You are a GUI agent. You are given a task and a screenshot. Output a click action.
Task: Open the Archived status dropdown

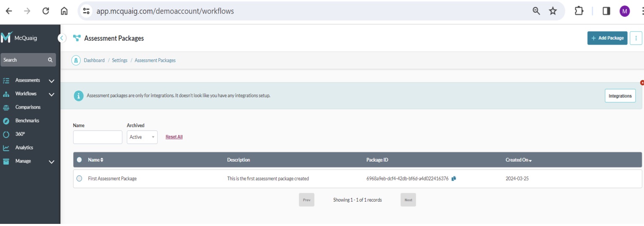(142, 137)
